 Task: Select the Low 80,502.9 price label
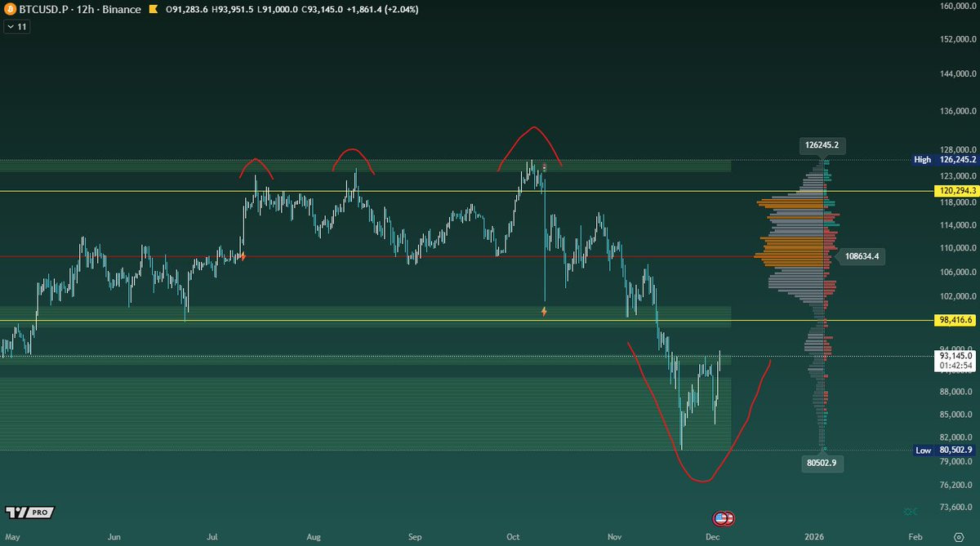[946, 451]
